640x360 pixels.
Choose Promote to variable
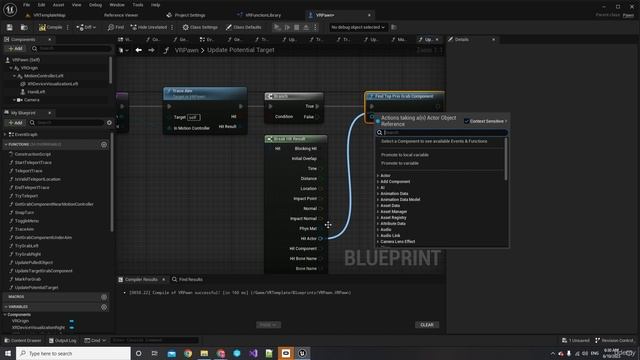point(400,163)
